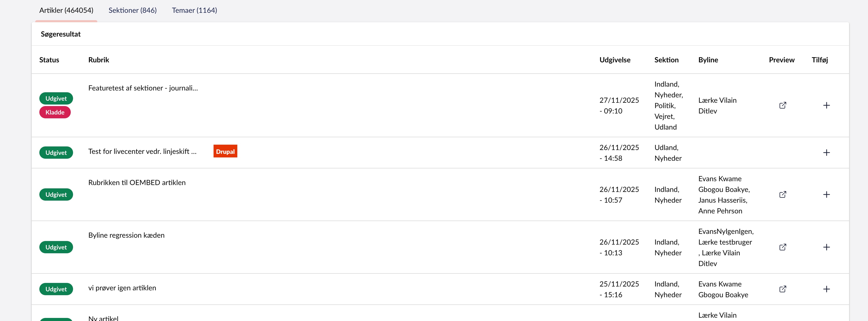Open the Featuretest af sektioner article title
This screenshot has height=321, width=868.
[143, 88]
